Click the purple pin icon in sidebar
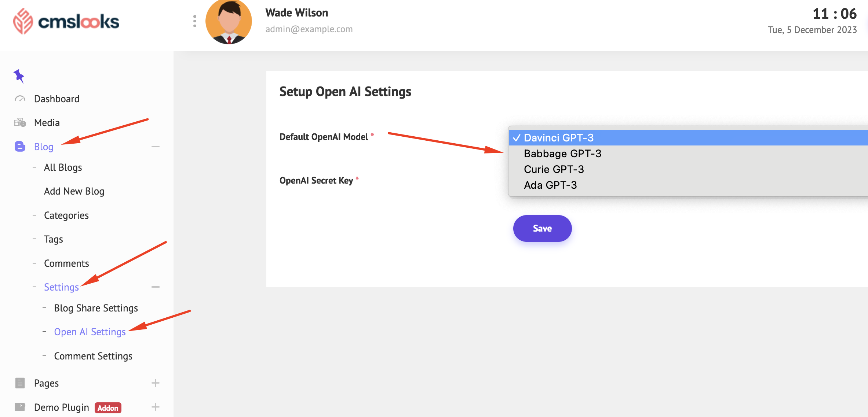The height and width of the screenshot is (417, 868). coord(19,76)
